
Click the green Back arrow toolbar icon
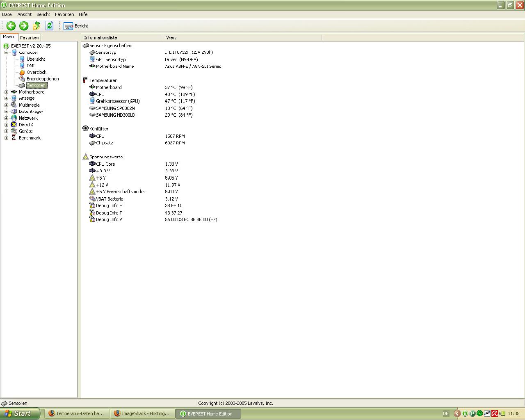11,26
